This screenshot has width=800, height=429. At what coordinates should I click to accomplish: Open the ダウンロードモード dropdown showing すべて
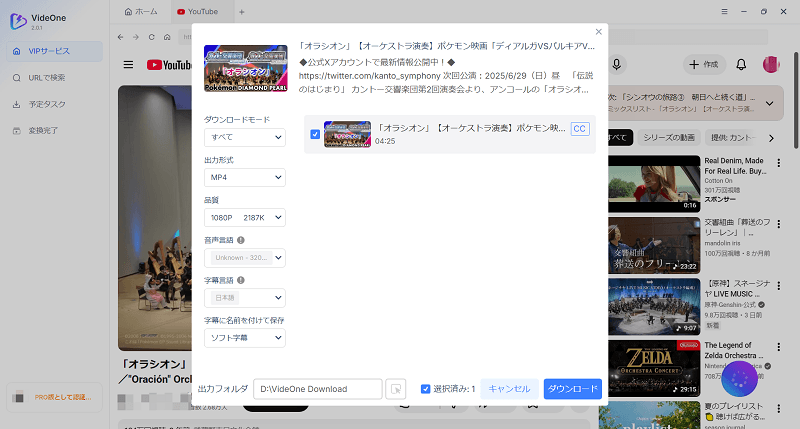245,137
